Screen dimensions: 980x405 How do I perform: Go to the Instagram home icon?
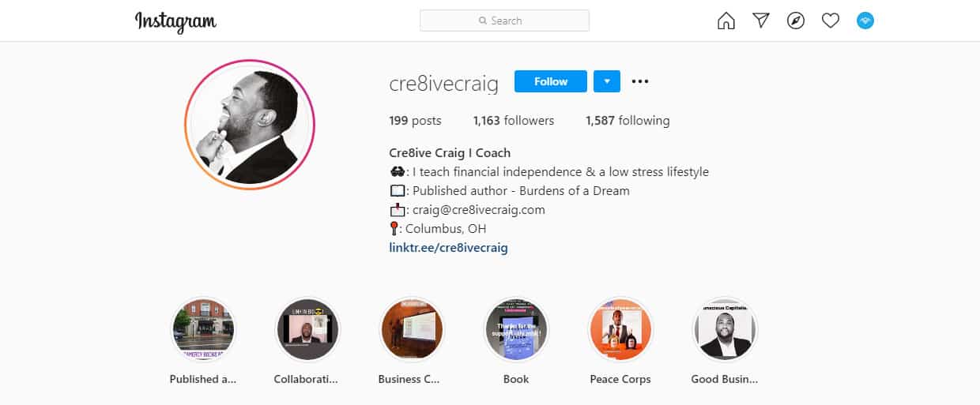pos(726,21)
